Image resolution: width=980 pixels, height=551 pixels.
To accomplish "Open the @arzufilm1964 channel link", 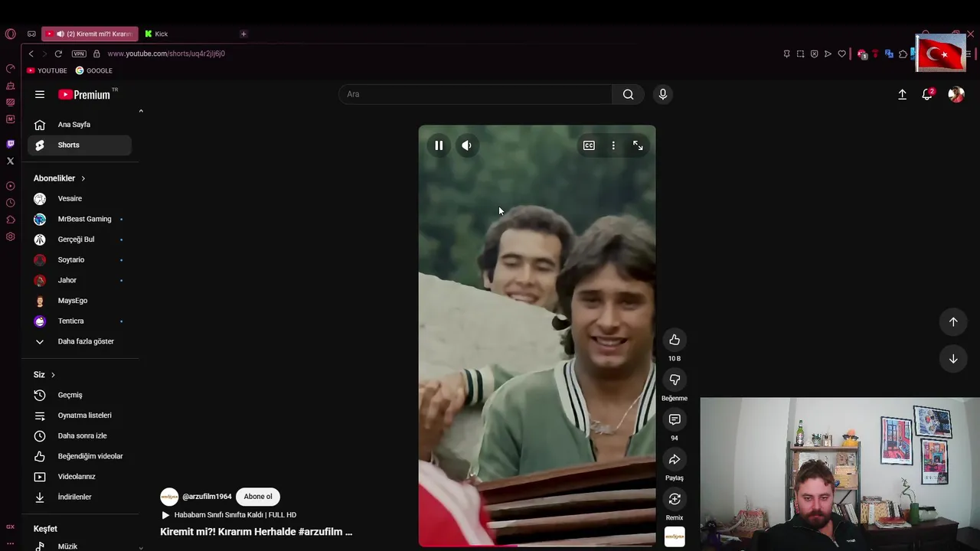I will click(207, 497).
